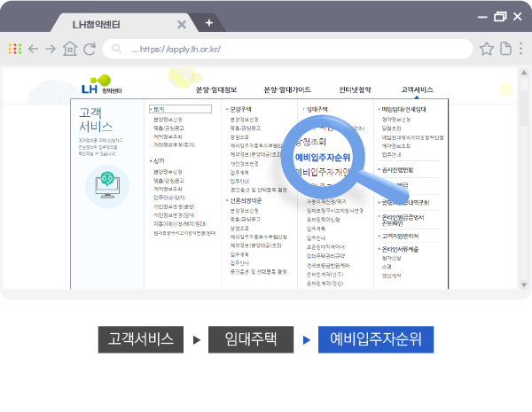
Task: Open 계약정보조회 under 매입임대/전세임대
Action: pyautogui.click(x=396, y=146)
